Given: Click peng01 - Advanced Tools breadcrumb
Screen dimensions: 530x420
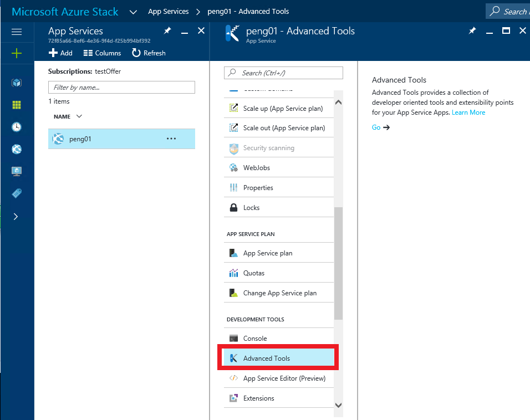Looking at the screenshot, I should tap(248, 12).
